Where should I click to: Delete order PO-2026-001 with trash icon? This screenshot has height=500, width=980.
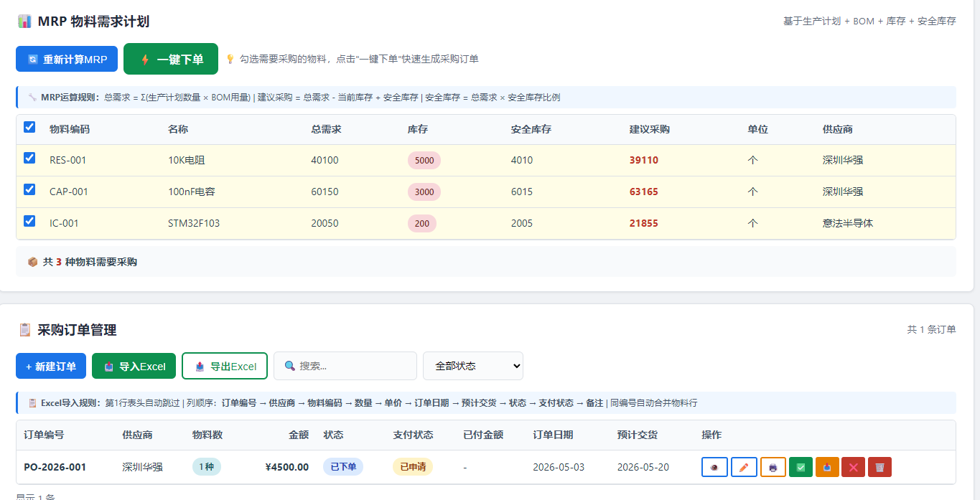point(879,467)
